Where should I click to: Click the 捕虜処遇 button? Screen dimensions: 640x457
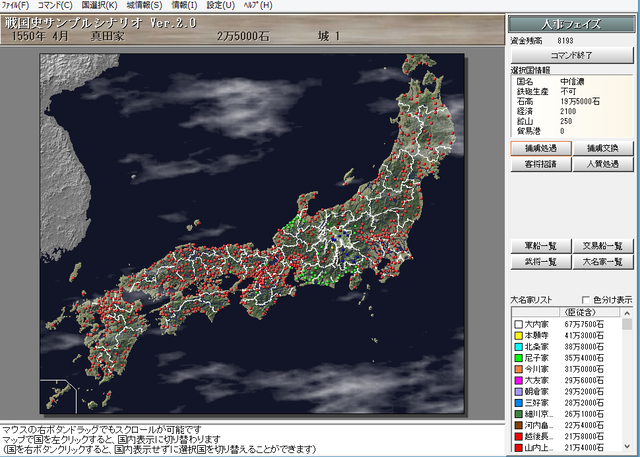pos(541,149)
